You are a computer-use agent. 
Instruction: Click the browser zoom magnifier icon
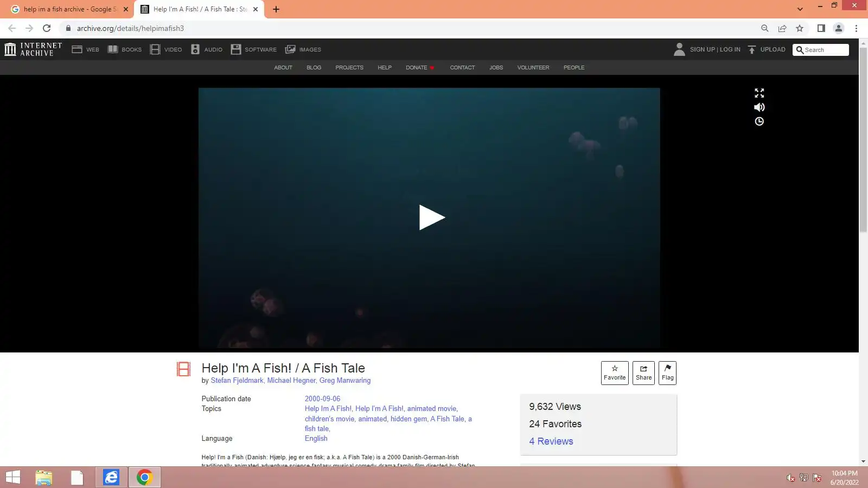765,28
